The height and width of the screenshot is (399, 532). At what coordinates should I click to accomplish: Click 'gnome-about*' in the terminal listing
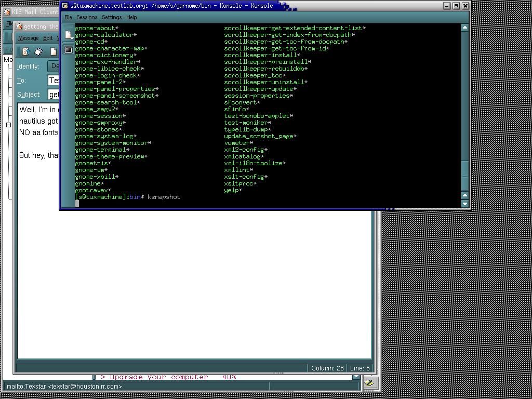click(97, 28)
